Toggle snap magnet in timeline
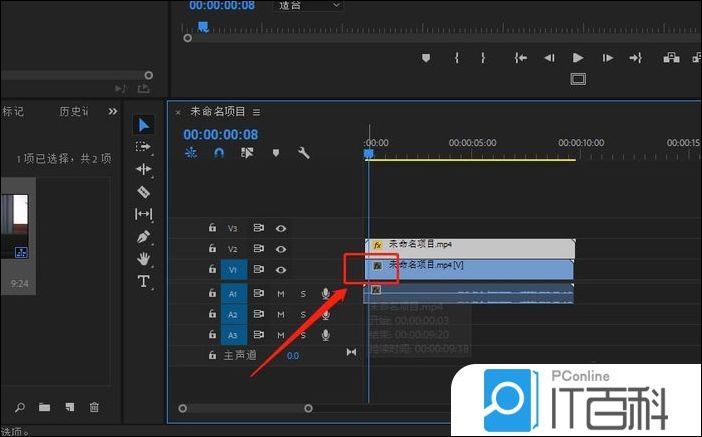Screen dimensions: 702x437 pos(219,153)
